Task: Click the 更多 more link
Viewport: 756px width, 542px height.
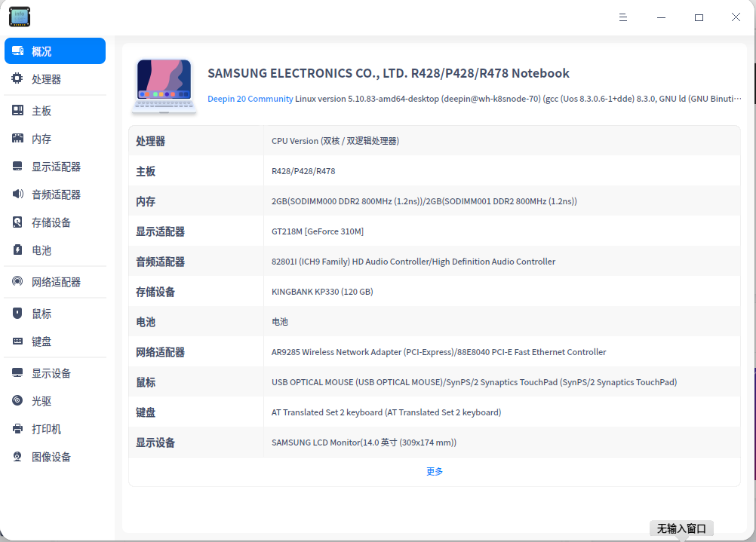Action: 435,471
